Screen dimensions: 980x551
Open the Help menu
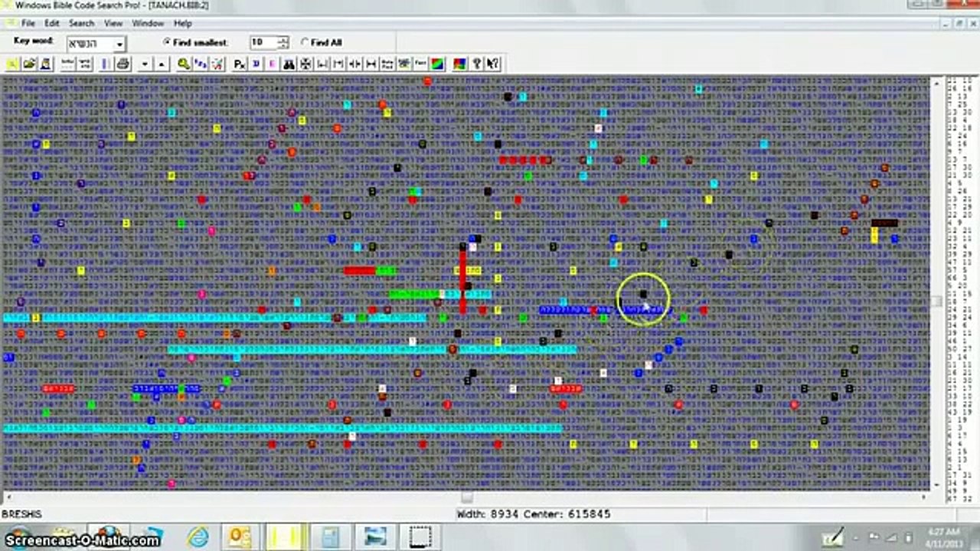[182, 24]
